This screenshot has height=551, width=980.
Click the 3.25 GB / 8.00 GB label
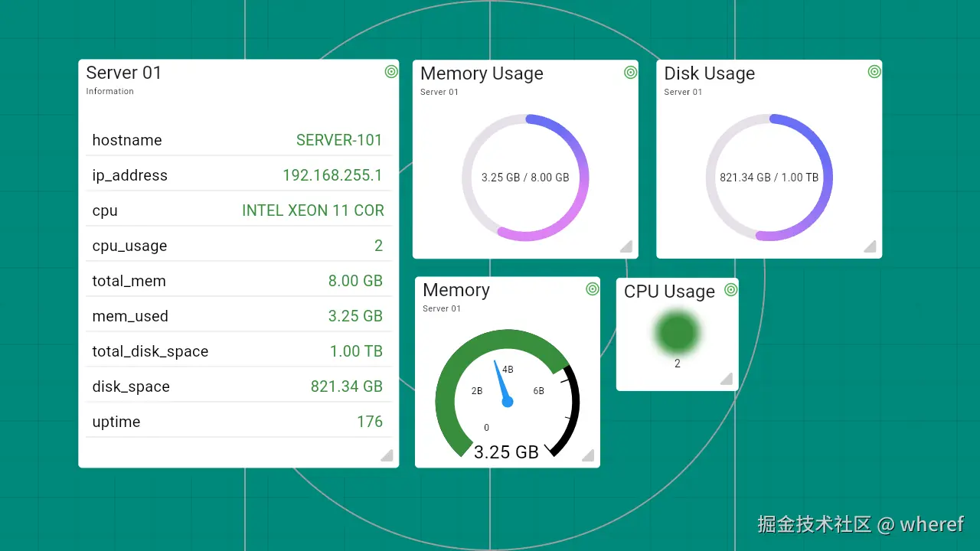coord(525,177)
